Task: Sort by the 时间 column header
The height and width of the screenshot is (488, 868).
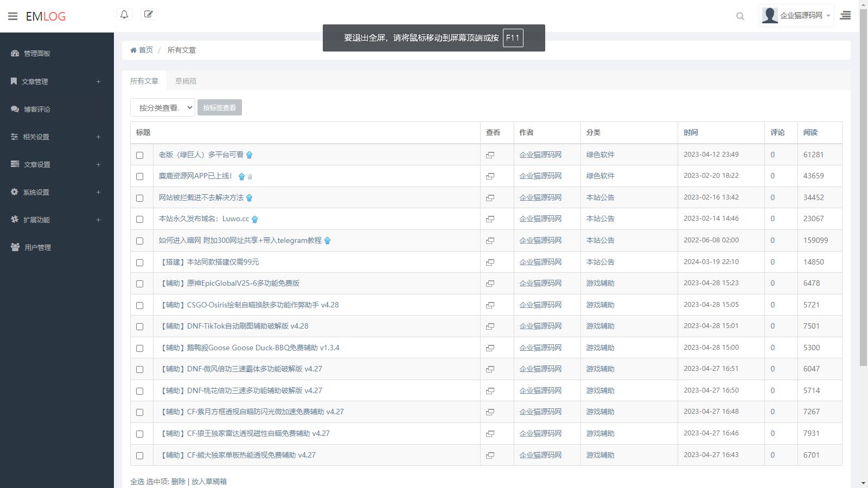Action: pyautogui.click(x=691, y=132)
